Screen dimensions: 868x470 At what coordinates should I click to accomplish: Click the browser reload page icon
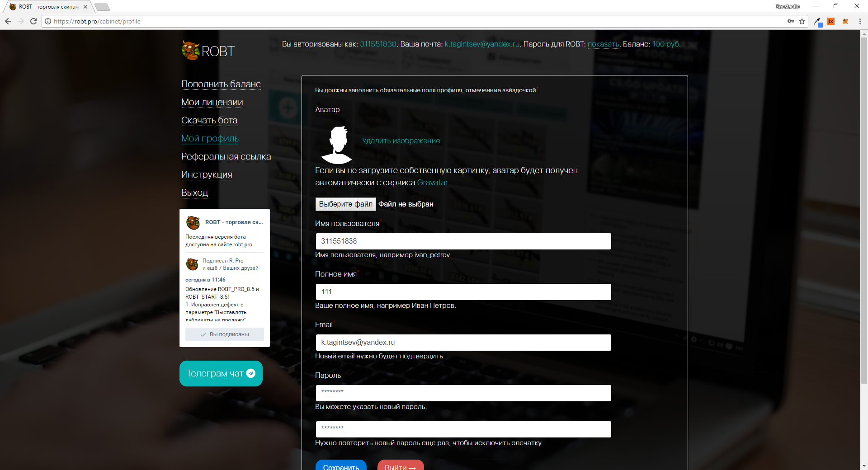(x=33, y=21)
